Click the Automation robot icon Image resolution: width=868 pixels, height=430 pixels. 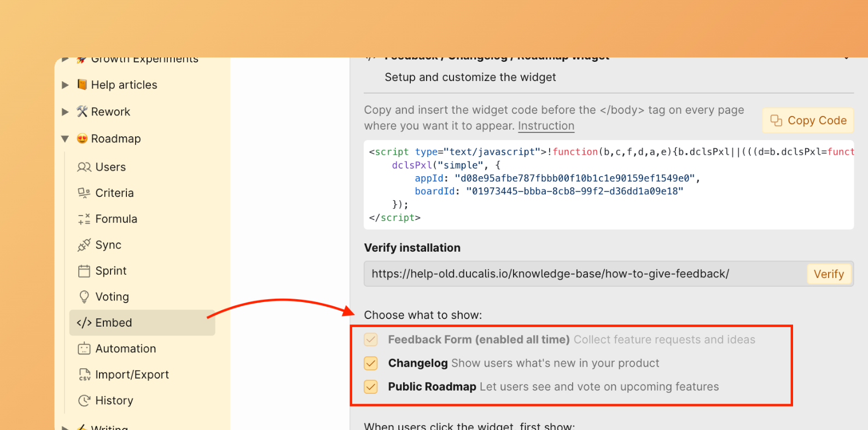click(84, 348)
